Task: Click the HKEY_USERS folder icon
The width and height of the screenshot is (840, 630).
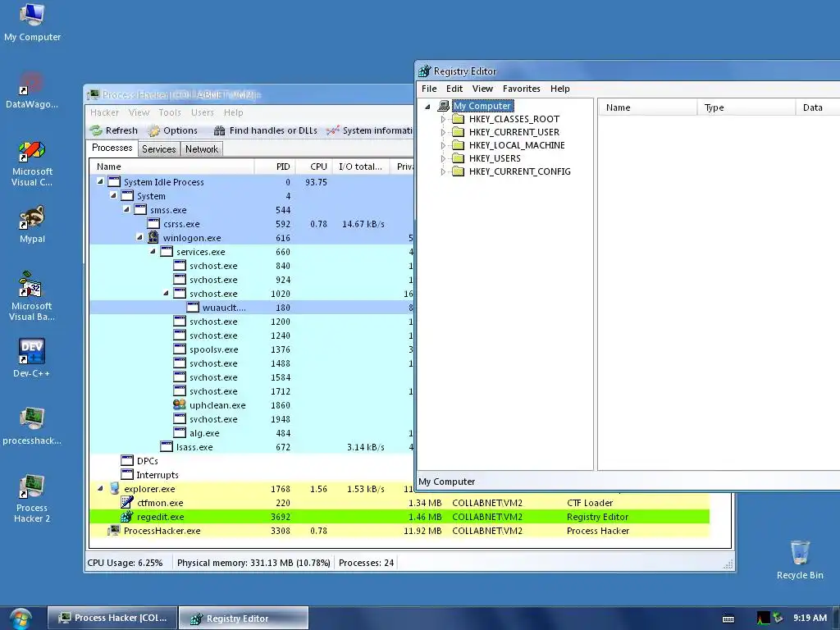Action: click(458, 158)
